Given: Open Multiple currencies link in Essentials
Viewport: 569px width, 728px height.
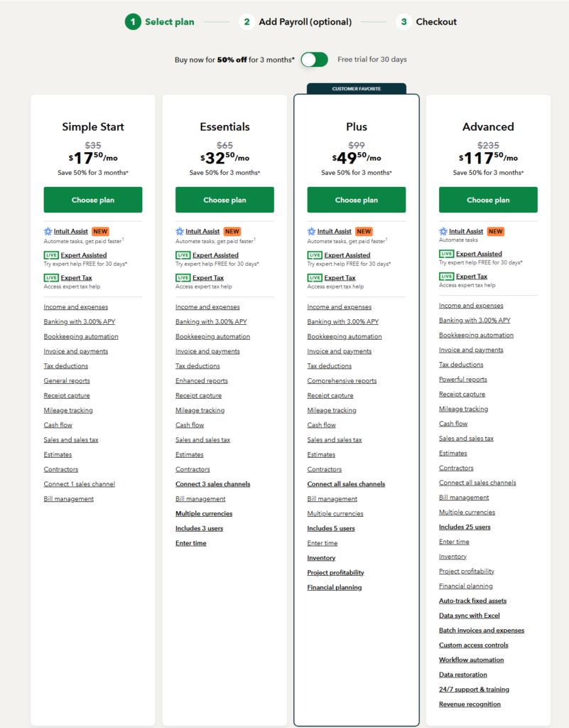Looking at the screenshot, I should pos(204,513).
